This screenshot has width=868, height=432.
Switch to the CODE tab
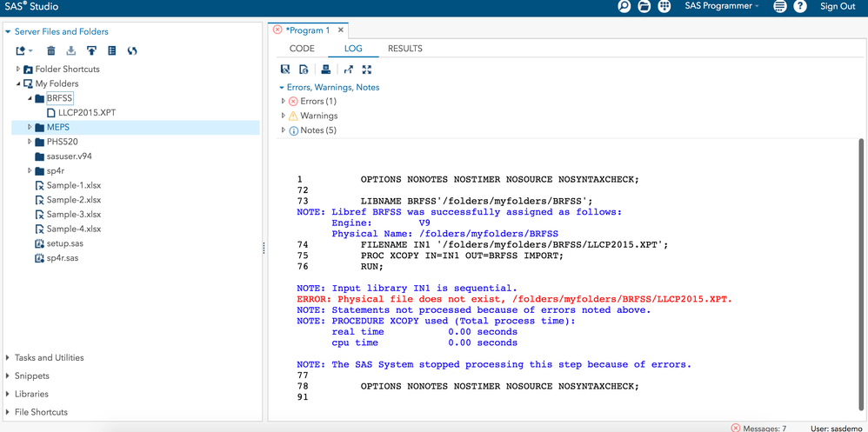[x=302, y=49]
